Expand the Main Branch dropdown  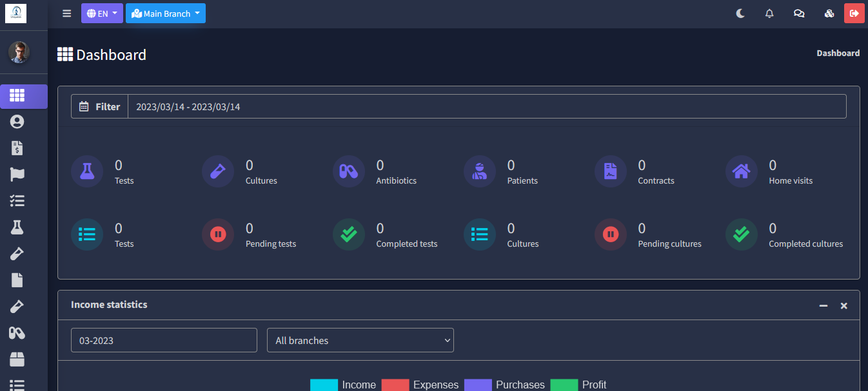coord(166,14)
